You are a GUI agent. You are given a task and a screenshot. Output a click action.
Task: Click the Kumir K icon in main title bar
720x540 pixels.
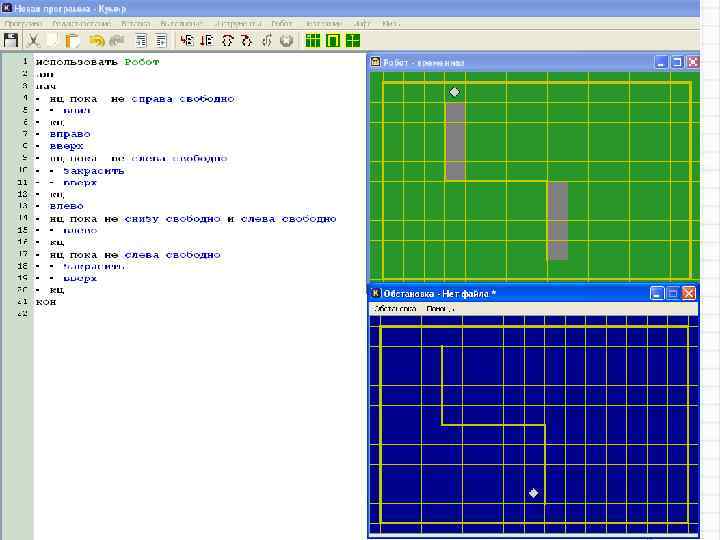(x=7, y=8)
